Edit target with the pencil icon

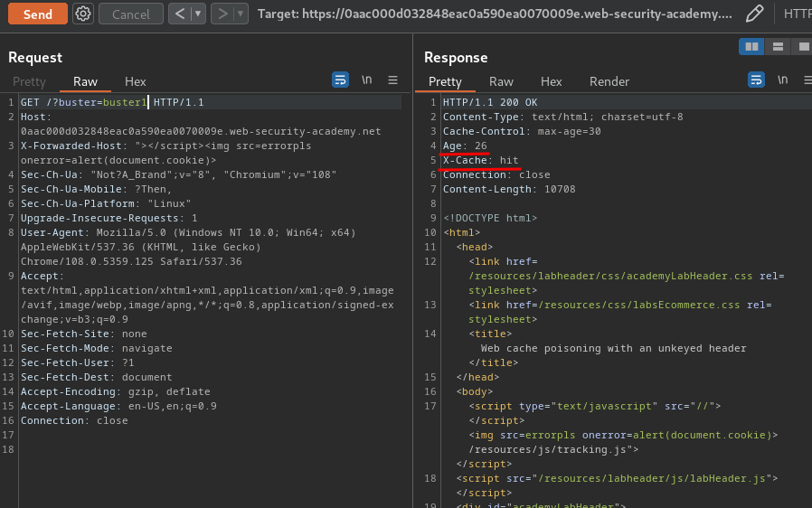coord(754,14)
